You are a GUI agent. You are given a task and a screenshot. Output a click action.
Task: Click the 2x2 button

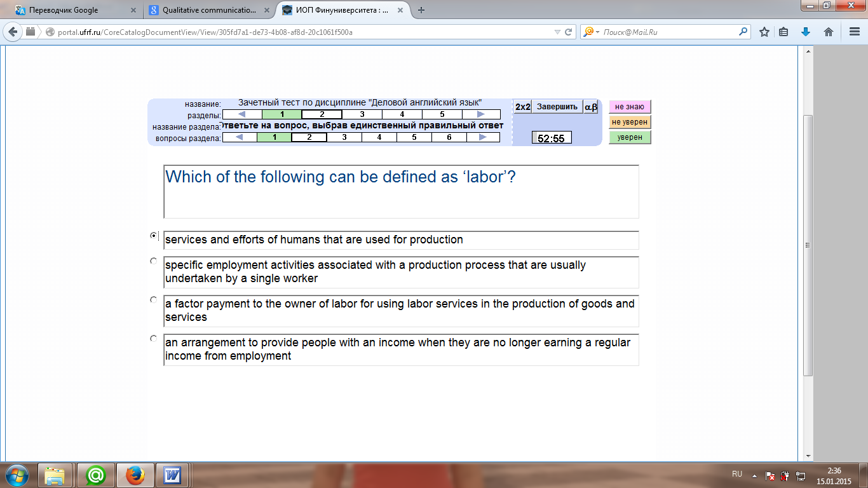(x=522, y=107)
